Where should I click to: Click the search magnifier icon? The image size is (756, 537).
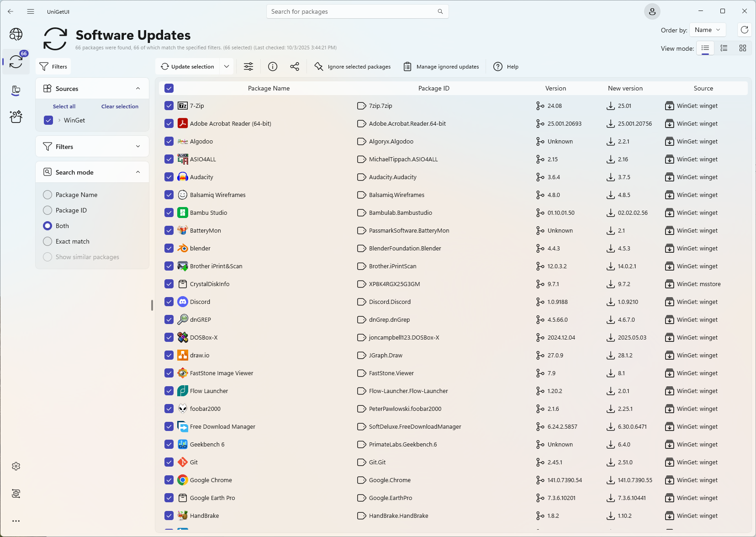[x=440, y=11]
